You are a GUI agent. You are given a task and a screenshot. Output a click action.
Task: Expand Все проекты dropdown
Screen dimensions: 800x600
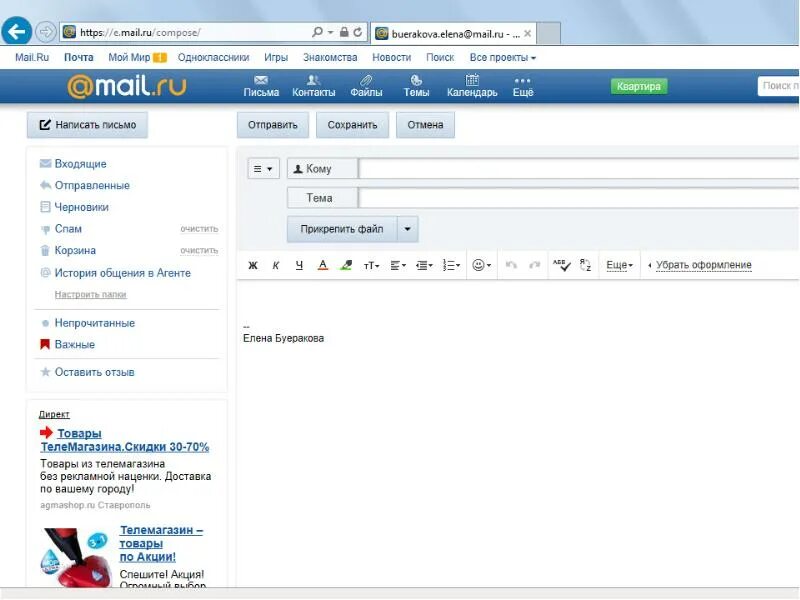503,57
